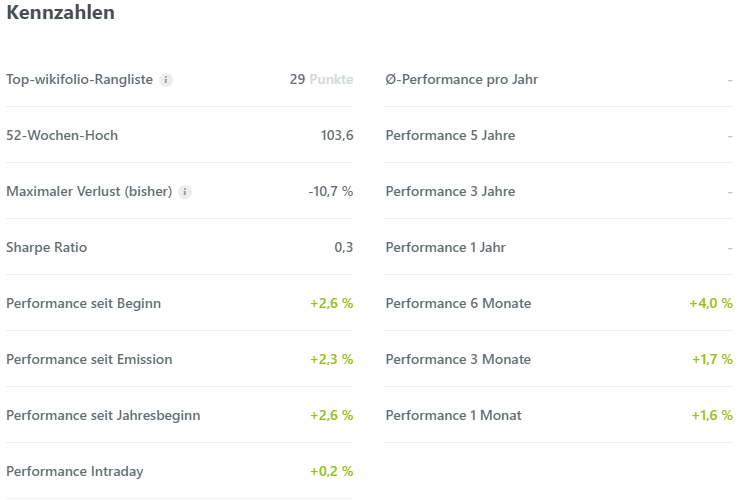Select the -10,7 % loss value
The width and height of the screenshot is (741, 500).
click(x=331, y=191)
